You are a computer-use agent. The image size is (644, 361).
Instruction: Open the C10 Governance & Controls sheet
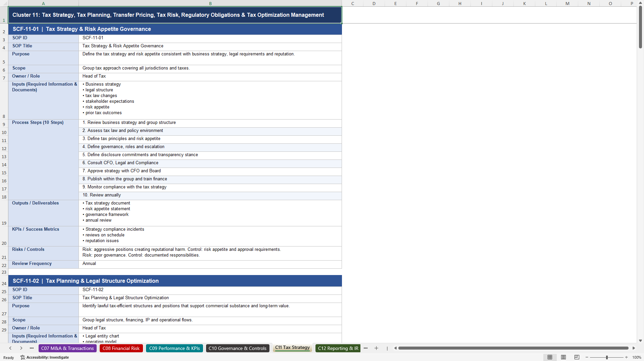point(238,348)
